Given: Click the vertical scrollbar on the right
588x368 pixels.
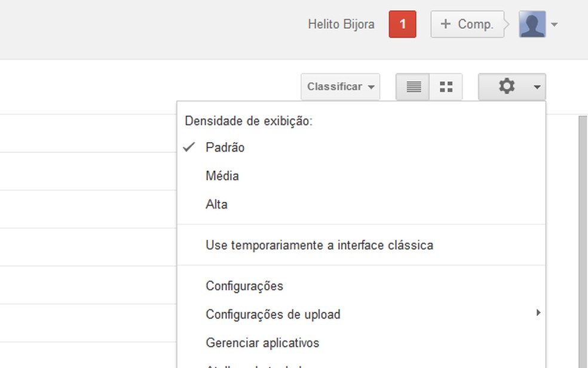Looking at the screenshot, I should click(x=583, y=239).
